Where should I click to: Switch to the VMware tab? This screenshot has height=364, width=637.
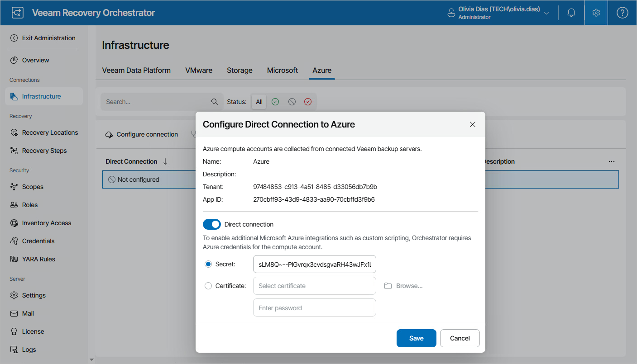click(199, 70)
